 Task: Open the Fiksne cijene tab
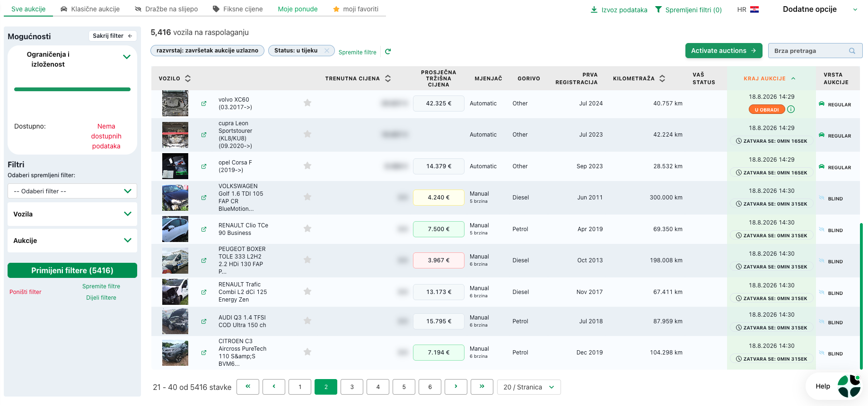237,9
